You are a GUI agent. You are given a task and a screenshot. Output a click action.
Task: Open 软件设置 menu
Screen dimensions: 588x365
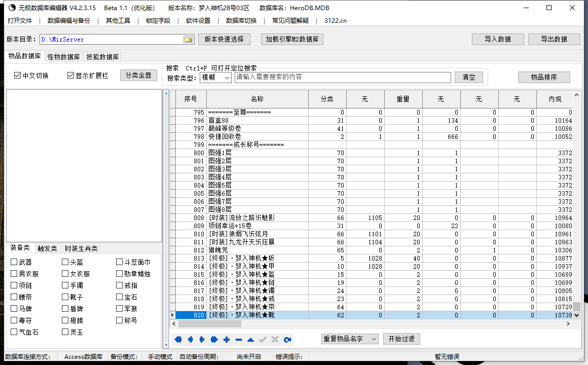pyautogui.click(x=198, y=21)
